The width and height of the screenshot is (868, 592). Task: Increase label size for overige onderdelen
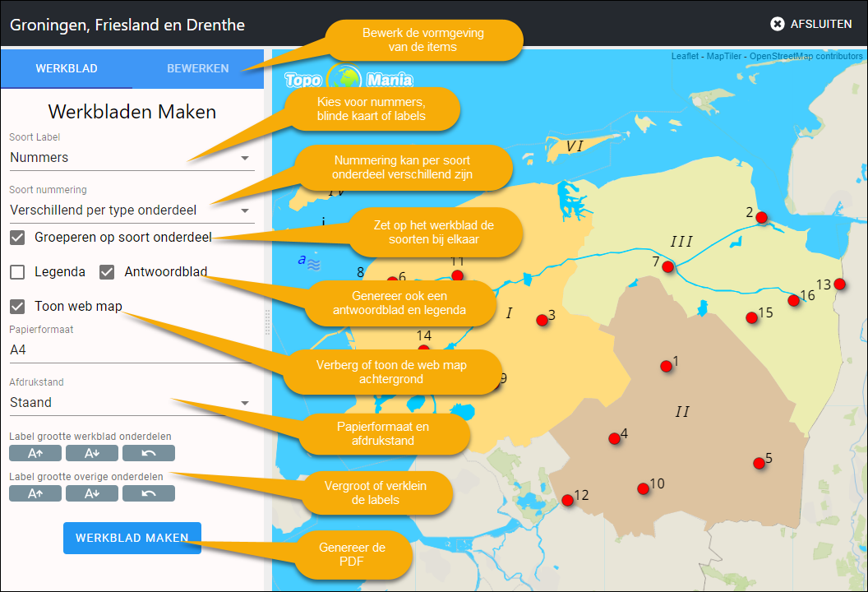pyautogui.click(x=35, y=493)
